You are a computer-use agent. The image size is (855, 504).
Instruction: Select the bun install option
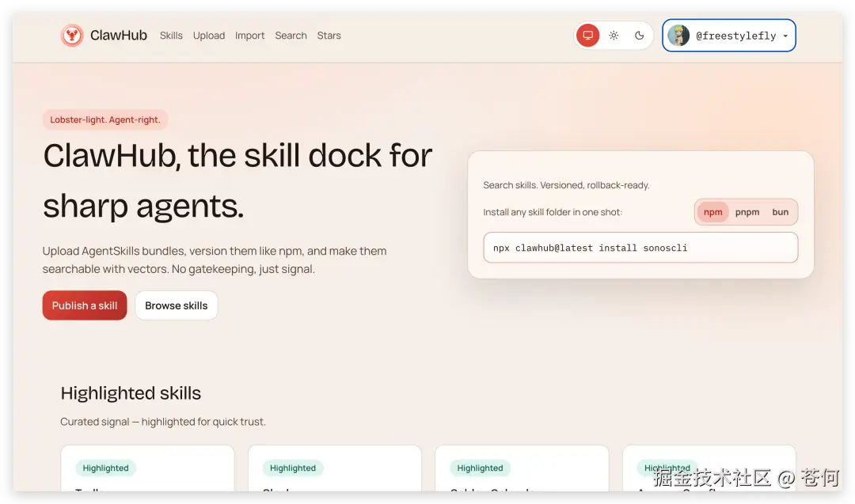pyautogui.click(x=781, y=212)
